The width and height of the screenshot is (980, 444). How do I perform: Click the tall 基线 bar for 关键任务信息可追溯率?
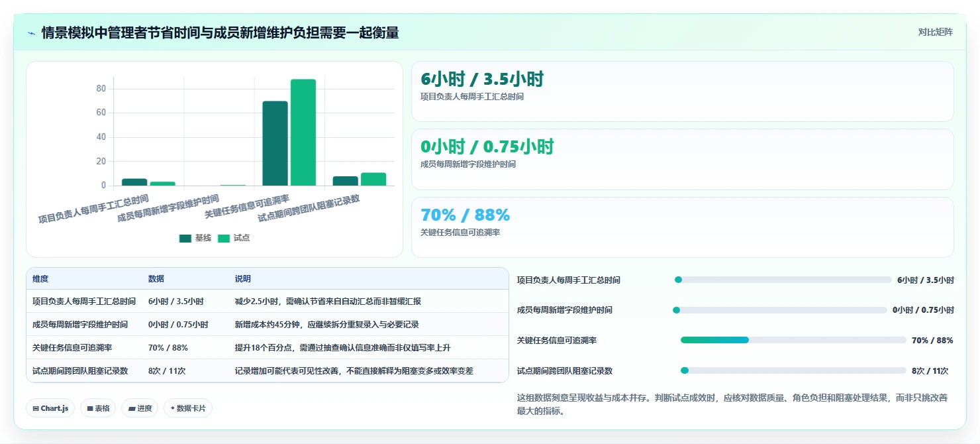point(275,143)
